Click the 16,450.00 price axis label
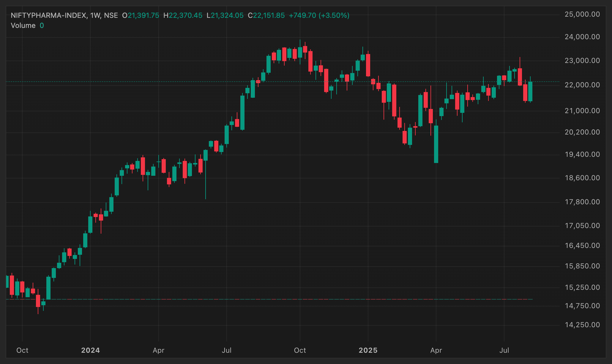612x364 pixels. [582, 246]
